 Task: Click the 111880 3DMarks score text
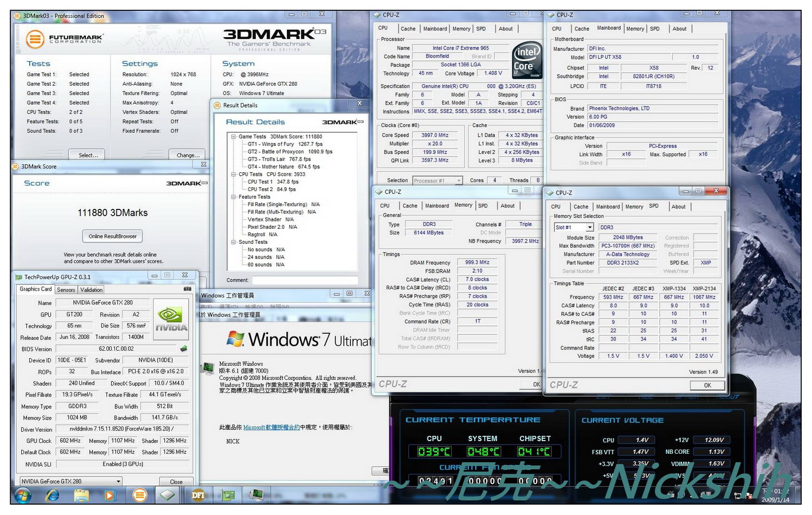(x=113, y=213)
